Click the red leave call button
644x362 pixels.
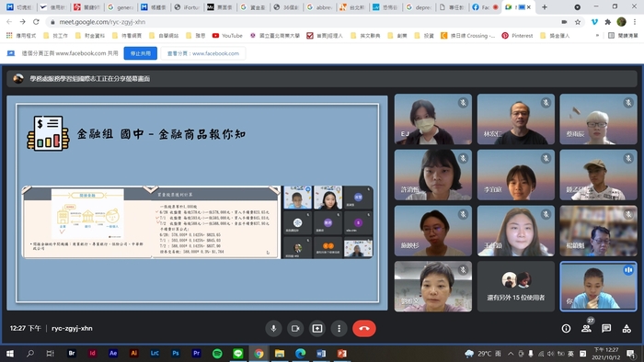coord(364,328)
